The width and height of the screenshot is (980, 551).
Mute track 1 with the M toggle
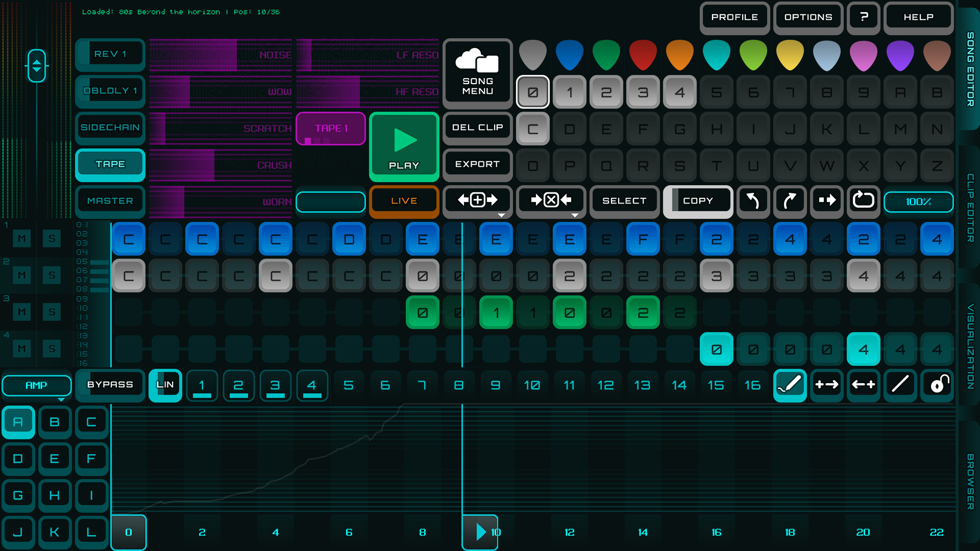[21, 238]
